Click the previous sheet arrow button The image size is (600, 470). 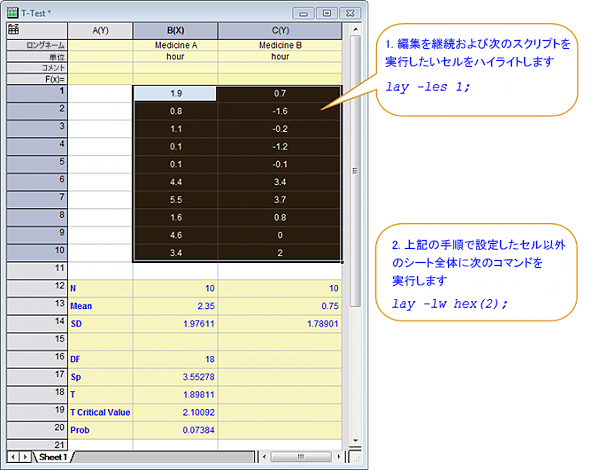(x=13, y=457)
